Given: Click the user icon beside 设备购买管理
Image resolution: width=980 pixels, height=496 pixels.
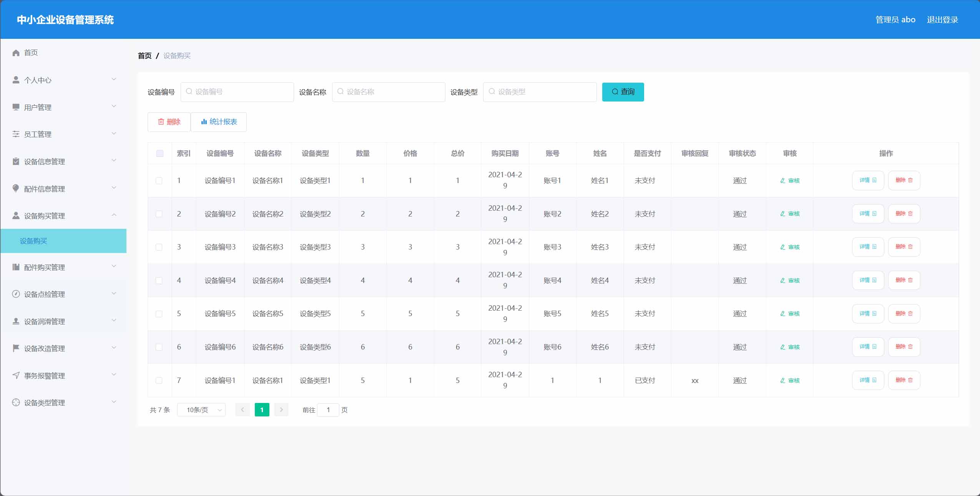Looking at the screenshot, I should [x=16, y=215].
